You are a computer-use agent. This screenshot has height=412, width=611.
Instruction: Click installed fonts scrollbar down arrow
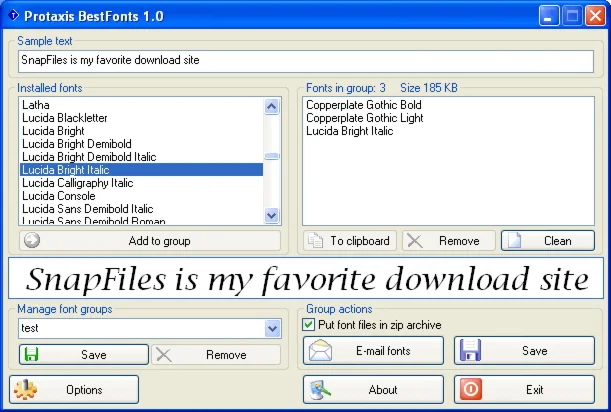[272, 215]
